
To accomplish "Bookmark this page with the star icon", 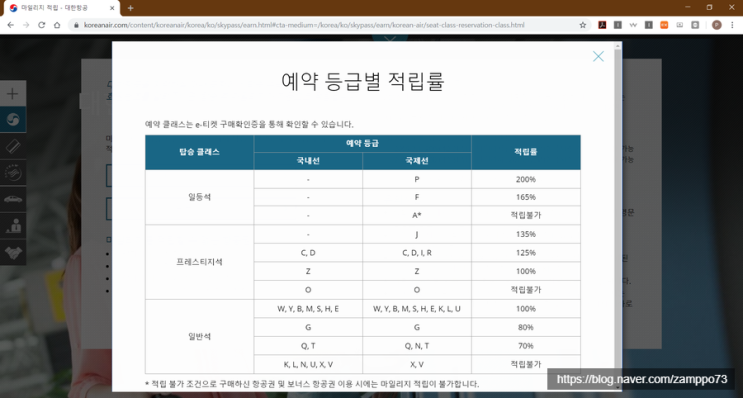I will coord(583,25).
